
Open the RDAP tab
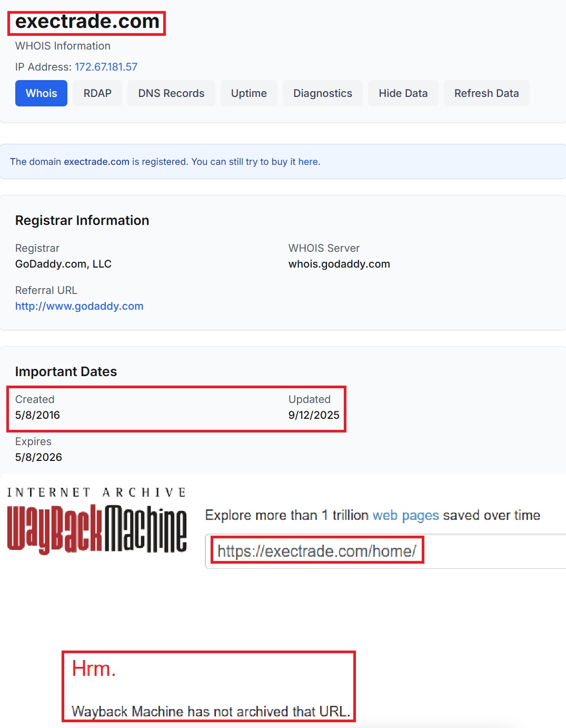97,93
